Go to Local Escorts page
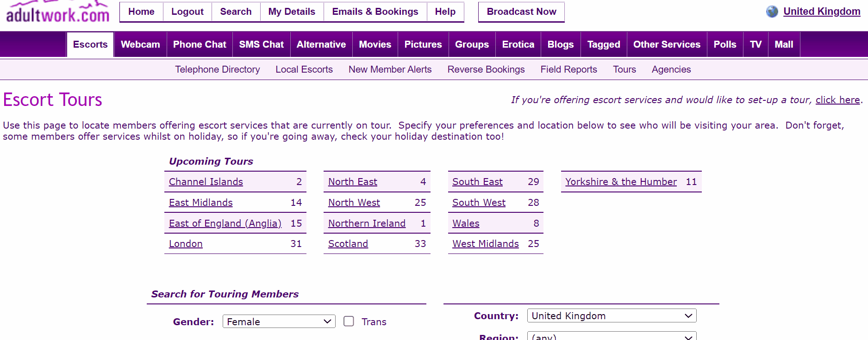 click(304, 69)
